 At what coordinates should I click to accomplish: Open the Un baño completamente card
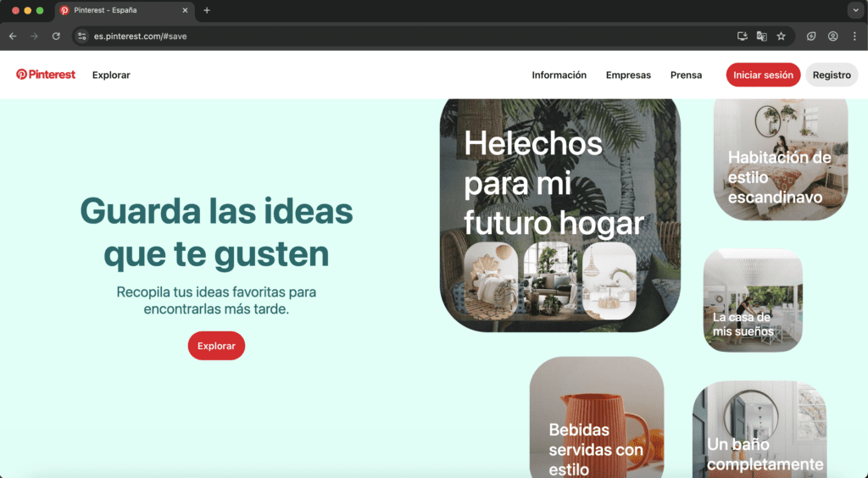coord(759,430)
